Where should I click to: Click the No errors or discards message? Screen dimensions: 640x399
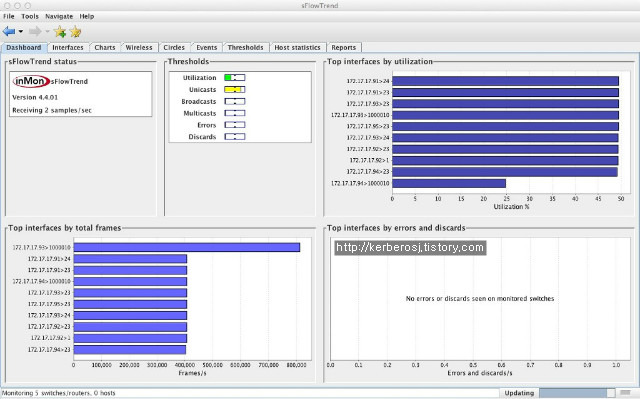480,299
